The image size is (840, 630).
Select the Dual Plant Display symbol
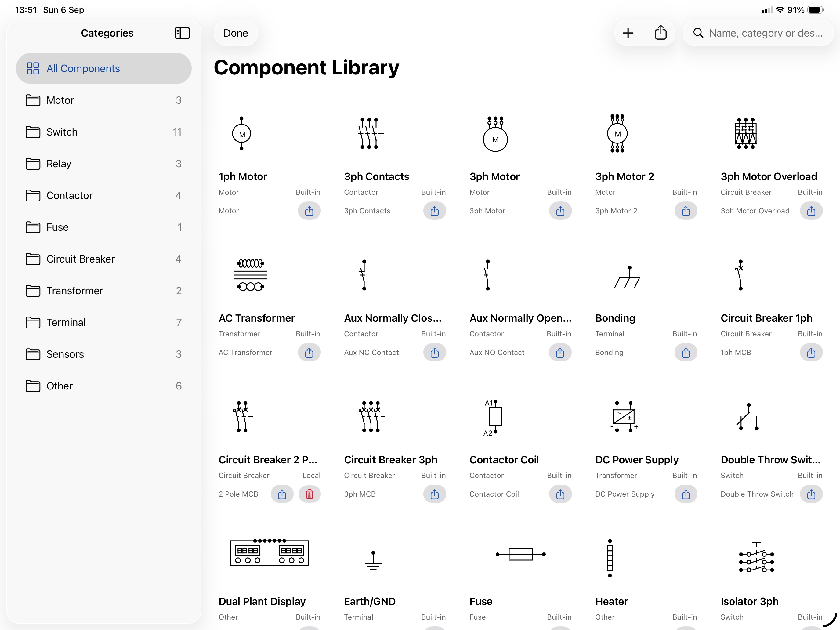270,552
